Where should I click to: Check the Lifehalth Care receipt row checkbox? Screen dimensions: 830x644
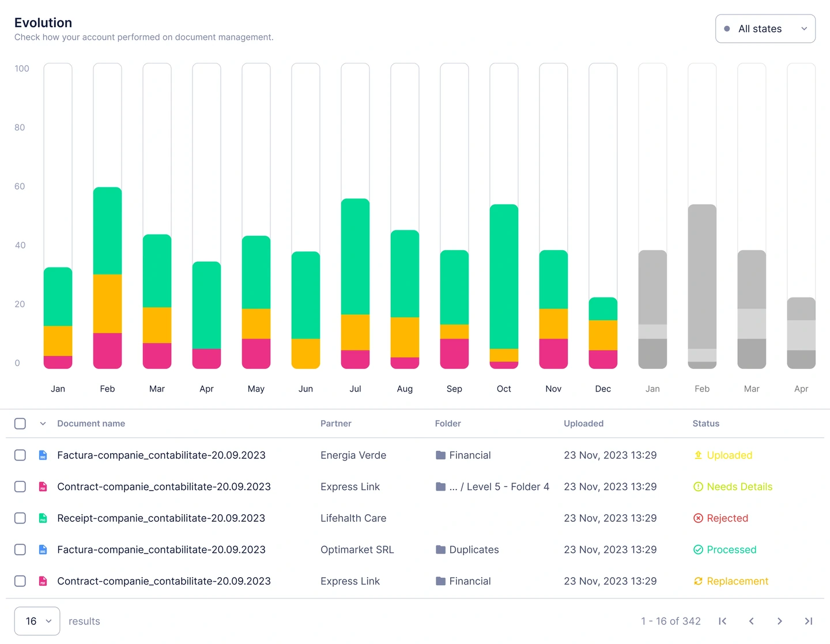tap(20, 518)
